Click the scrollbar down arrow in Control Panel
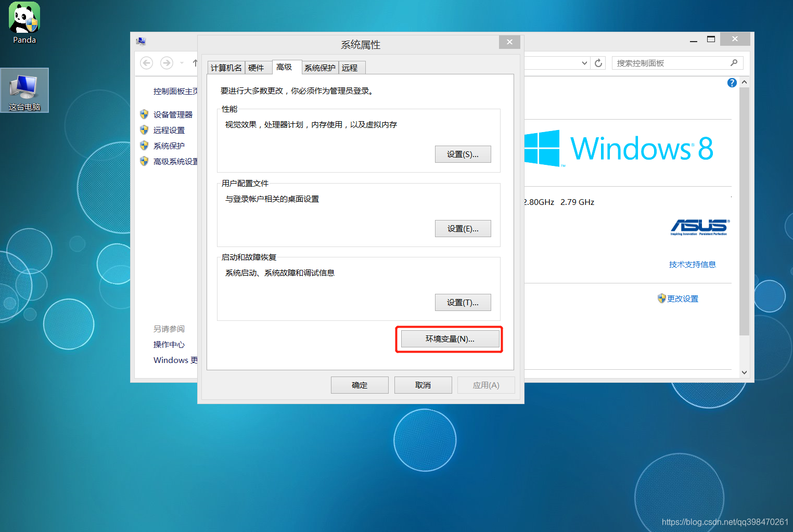This screenshot has width=793, height=532. click(x=744, y=372)
